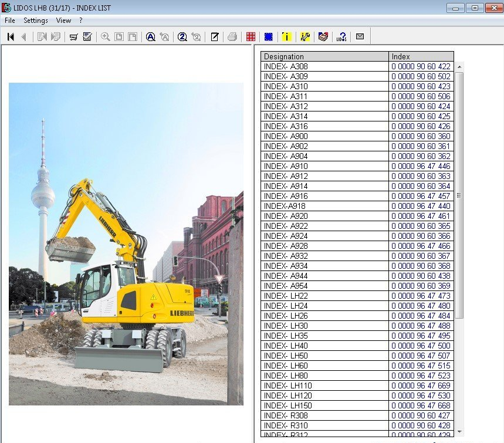Click the envelope mail icon
504x443 pixels.
point(360,37)
